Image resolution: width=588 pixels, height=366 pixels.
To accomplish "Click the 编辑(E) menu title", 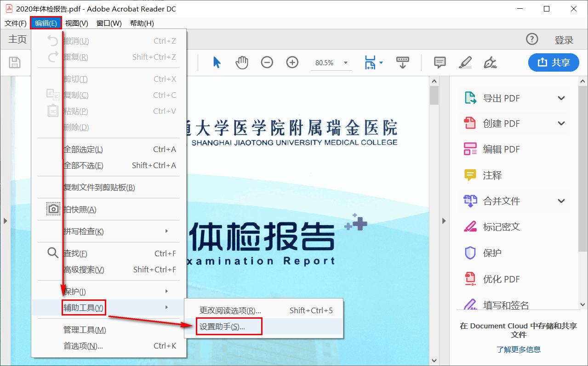I will (46, 23).
